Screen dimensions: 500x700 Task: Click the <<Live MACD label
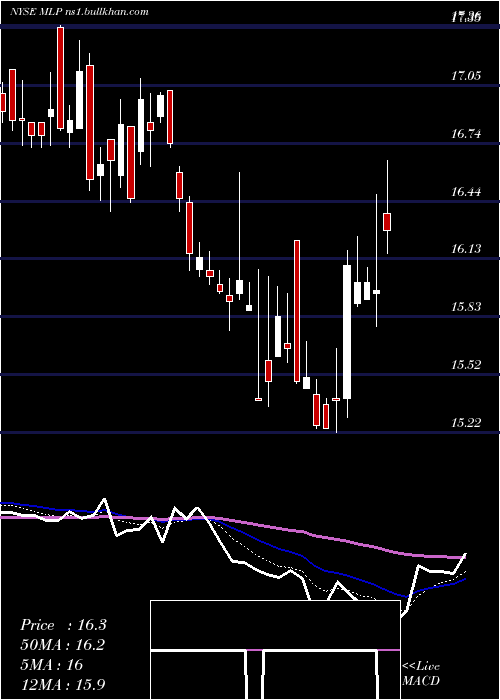click(x=421, y=673)
